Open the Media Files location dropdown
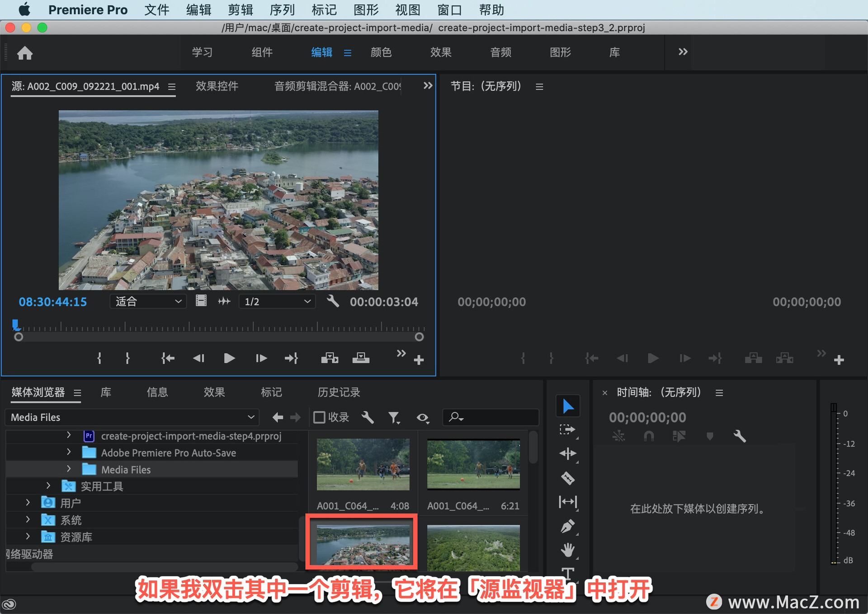This screenshot has height=614, width=868. click(x=132, y=417)
